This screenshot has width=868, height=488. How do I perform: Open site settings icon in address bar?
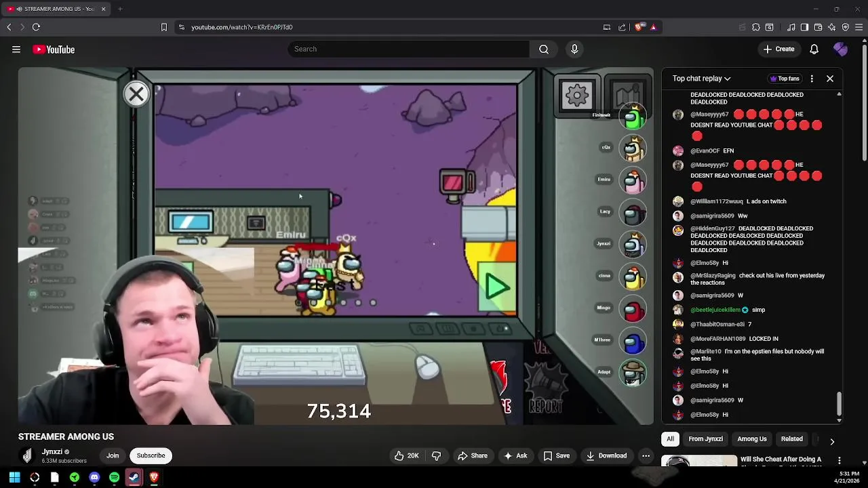pyautogui.click(x=181, y=27)
